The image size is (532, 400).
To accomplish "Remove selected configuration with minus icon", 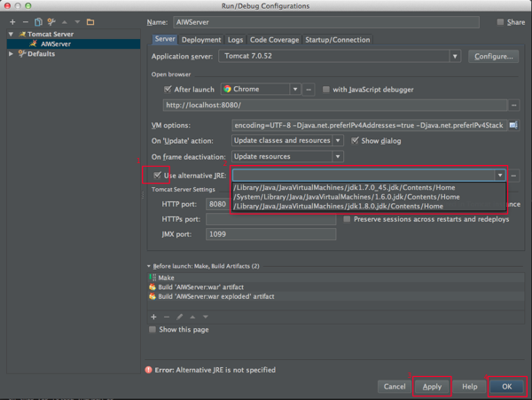I will (x=26, y=22).
